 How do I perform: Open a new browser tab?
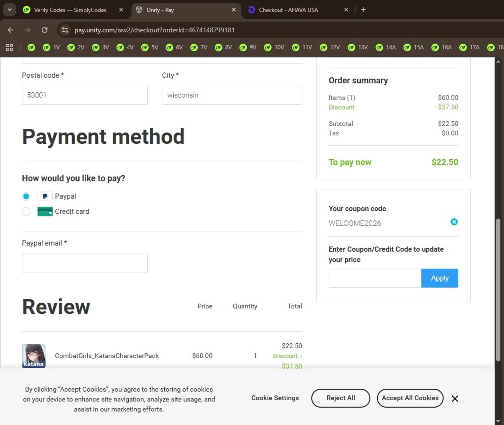pyautogui.click(x=363, y=10)
